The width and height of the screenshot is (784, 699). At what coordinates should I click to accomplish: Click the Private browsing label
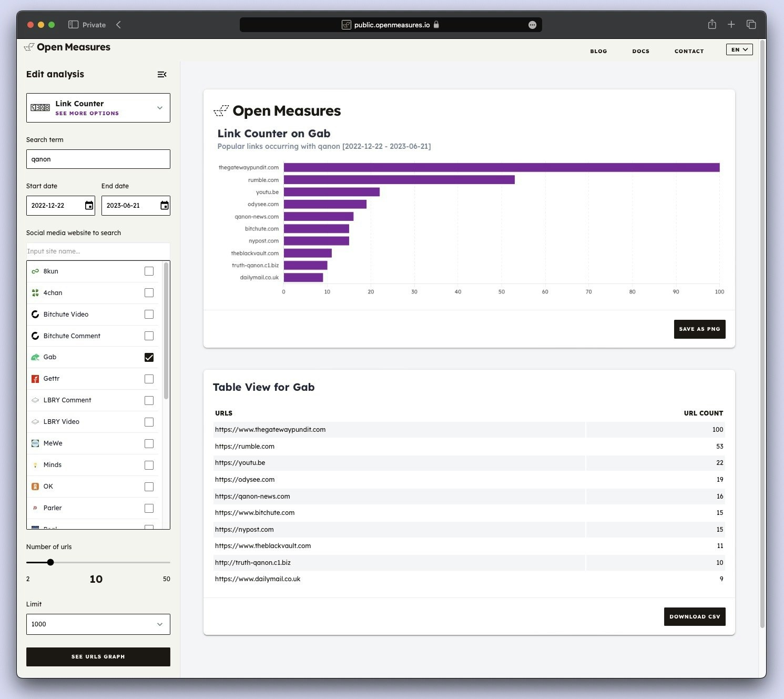94,25
